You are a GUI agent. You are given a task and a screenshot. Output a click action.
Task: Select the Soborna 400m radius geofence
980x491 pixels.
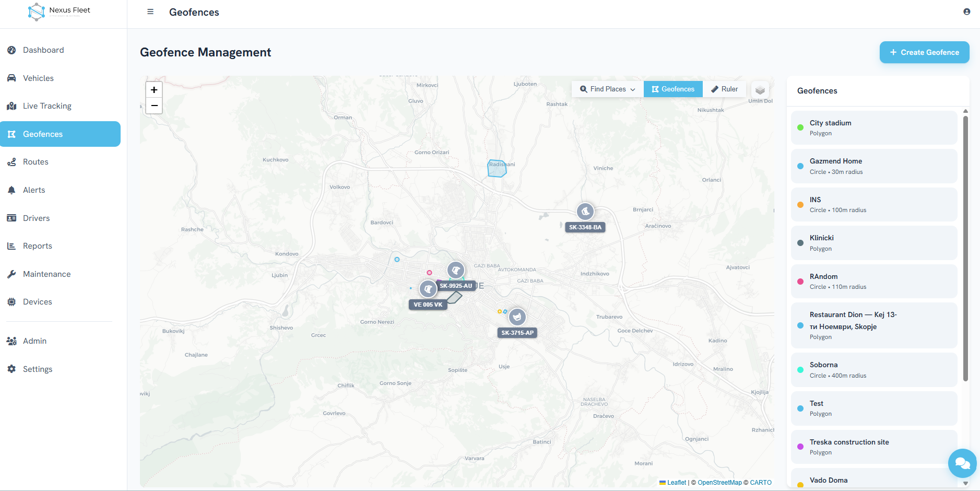(x=874, y=370)
